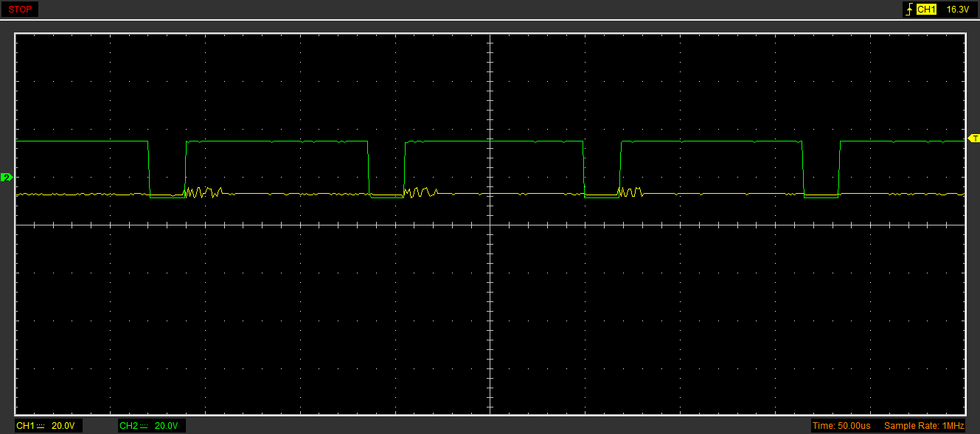Select the yellow T trigger level marker
The width and height of the screenshot is (980, 434).
pyautogui.click(x=973, y=139)
